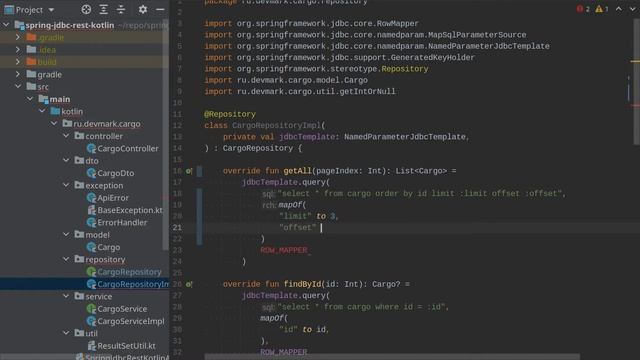Expand the build folder
Screen dimensions: 640x360
point(18,62)
